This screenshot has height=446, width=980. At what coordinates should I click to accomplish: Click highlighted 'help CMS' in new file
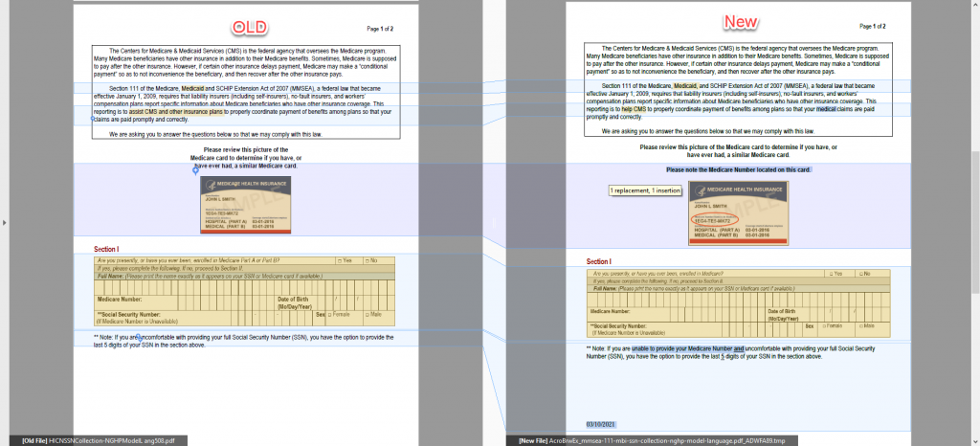tap(634, 109)
